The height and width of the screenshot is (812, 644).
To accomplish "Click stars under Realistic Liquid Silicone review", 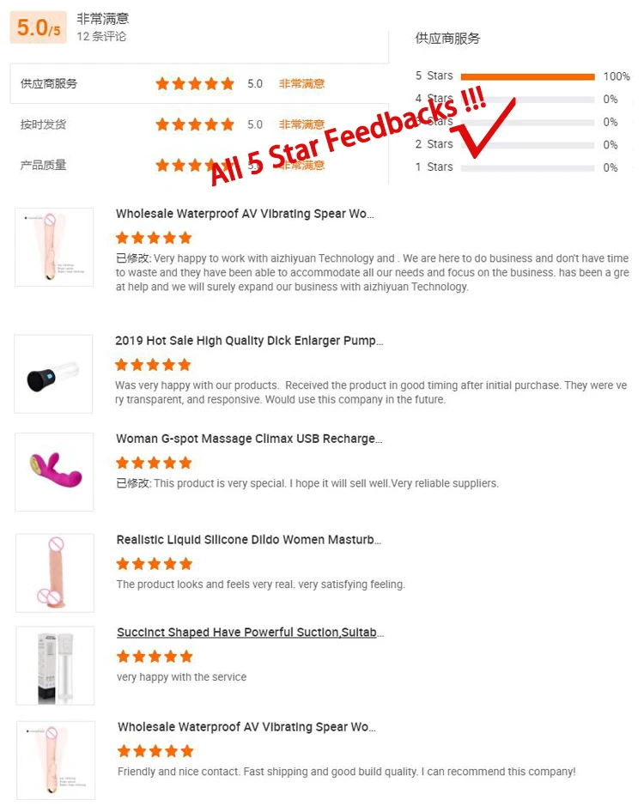I will [x=155, y=564].
